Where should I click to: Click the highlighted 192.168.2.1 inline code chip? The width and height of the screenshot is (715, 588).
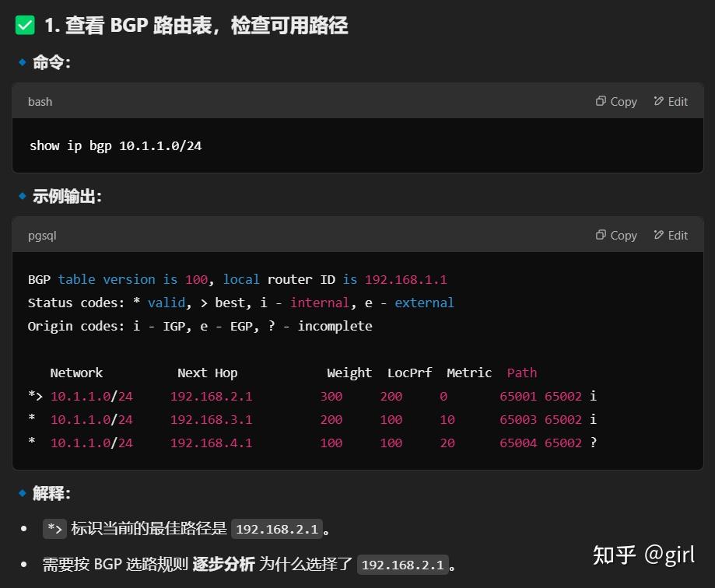coord(277,529)
